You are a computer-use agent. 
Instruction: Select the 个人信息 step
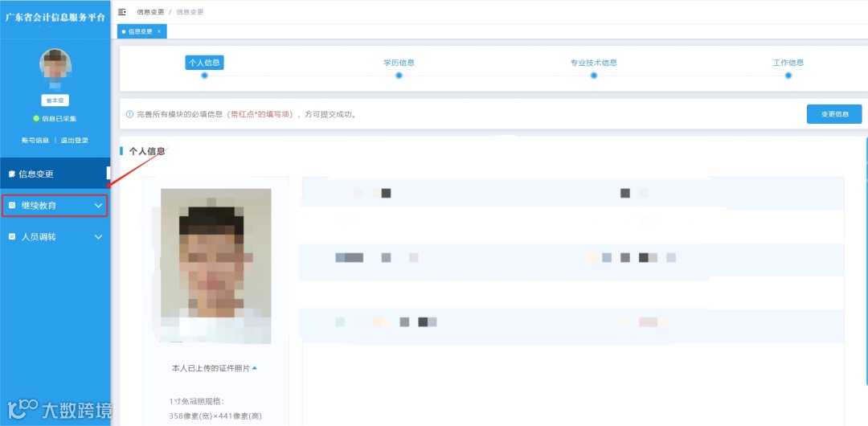pos(204,63)
